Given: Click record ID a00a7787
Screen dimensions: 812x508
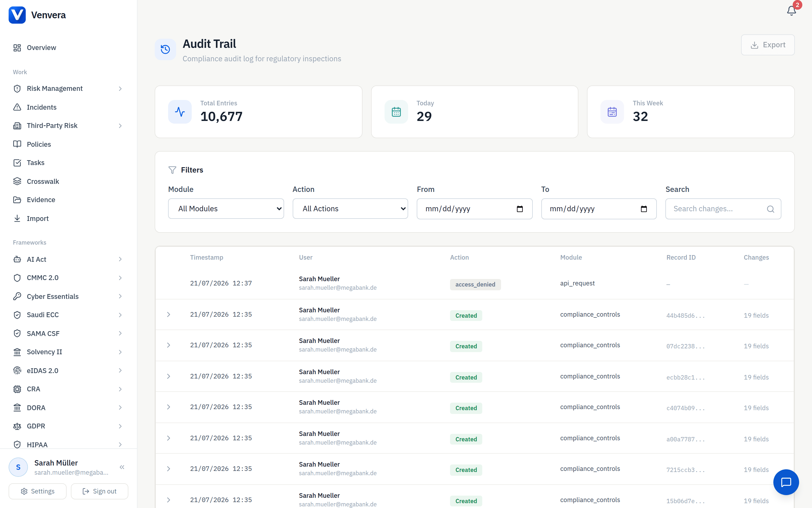Looking at the screenshot, I should tap(686, 439).
